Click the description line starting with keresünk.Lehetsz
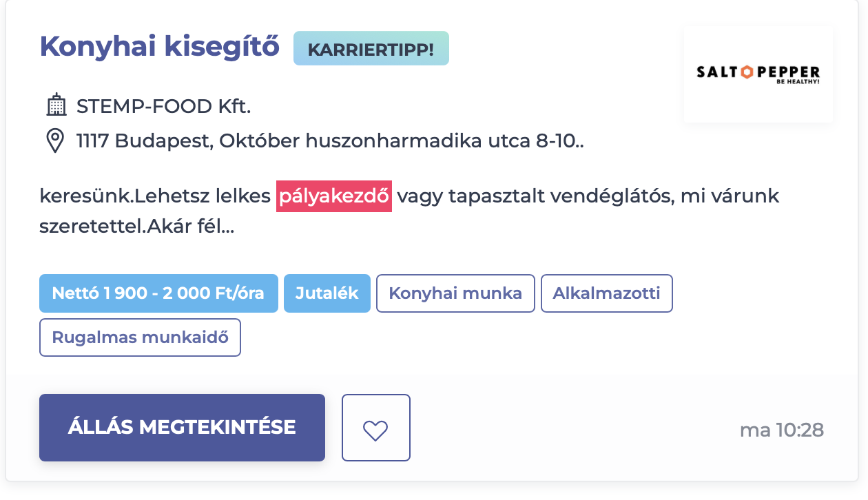This screenshot has width=868, height=500. point(409,196)
